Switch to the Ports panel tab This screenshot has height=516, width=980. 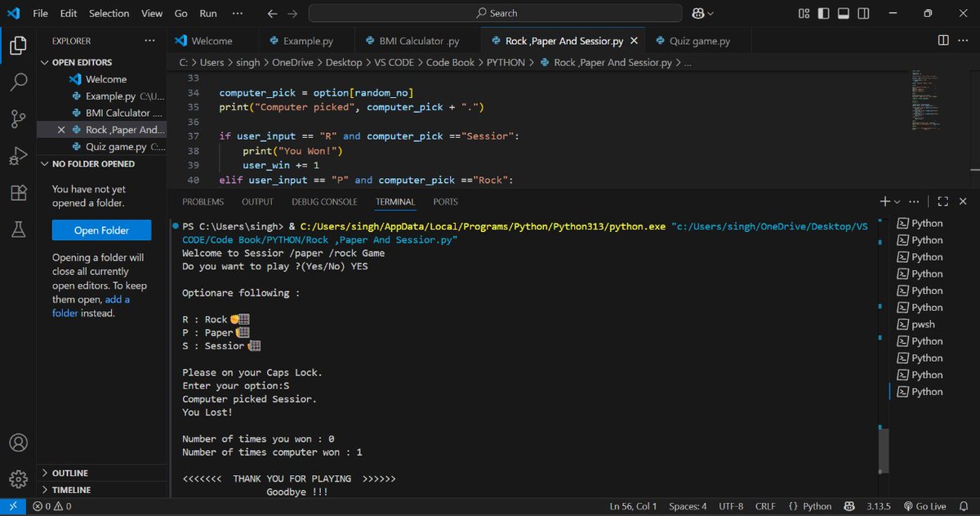(445, 202)
